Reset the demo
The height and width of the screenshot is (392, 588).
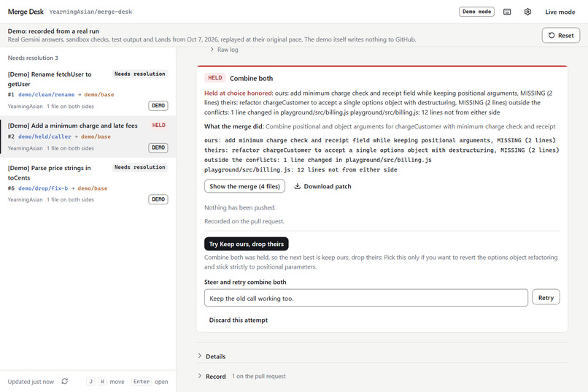pyautogui.click(x=560, y=35)
